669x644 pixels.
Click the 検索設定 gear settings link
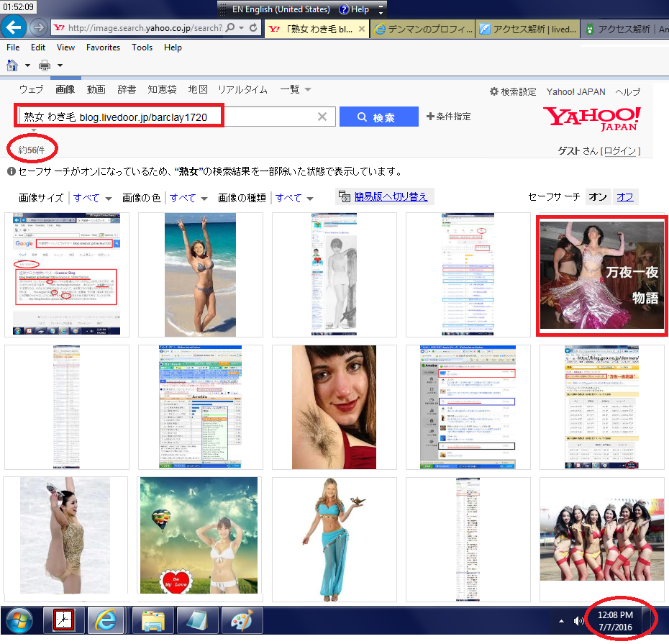click(x=512, y=92)
